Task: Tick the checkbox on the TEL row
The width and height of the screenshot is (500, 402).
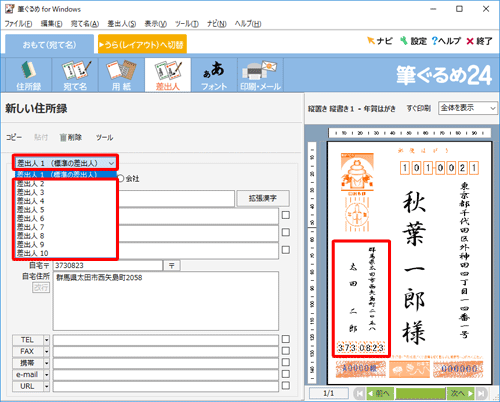Action: [286, 339]
